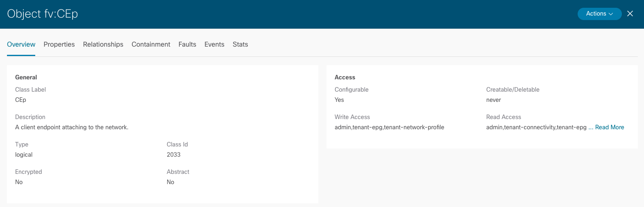Show the Stats tab

[240, 44]
